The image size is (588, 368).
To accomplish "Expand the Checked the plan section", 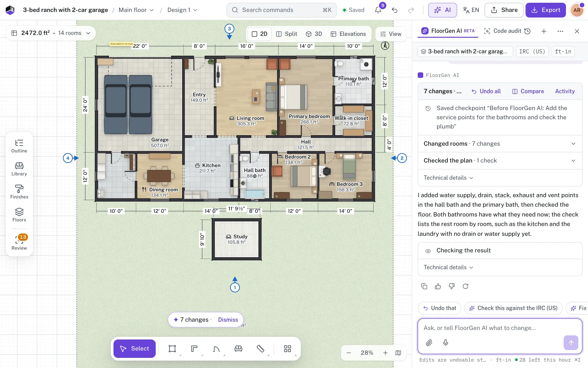I will point(500,161).
